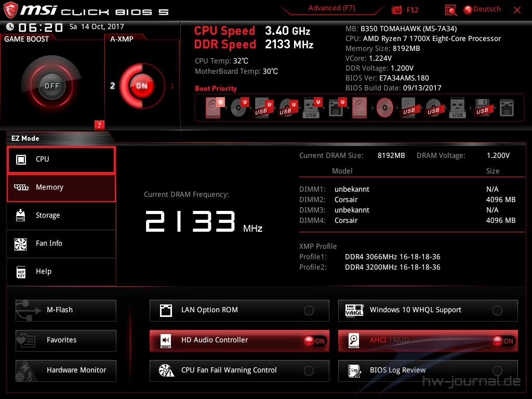The image size is (532, 399).
Task: Open the BIOS search magnifier icon
Action: [x=450, y=10]
